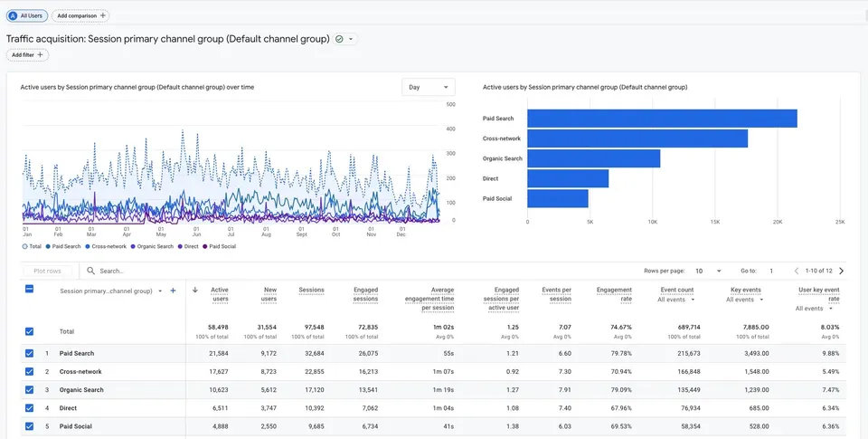Click the Paid Social bar in chart
This screenshot has height=439, width=868.
(x=558, y=198)
